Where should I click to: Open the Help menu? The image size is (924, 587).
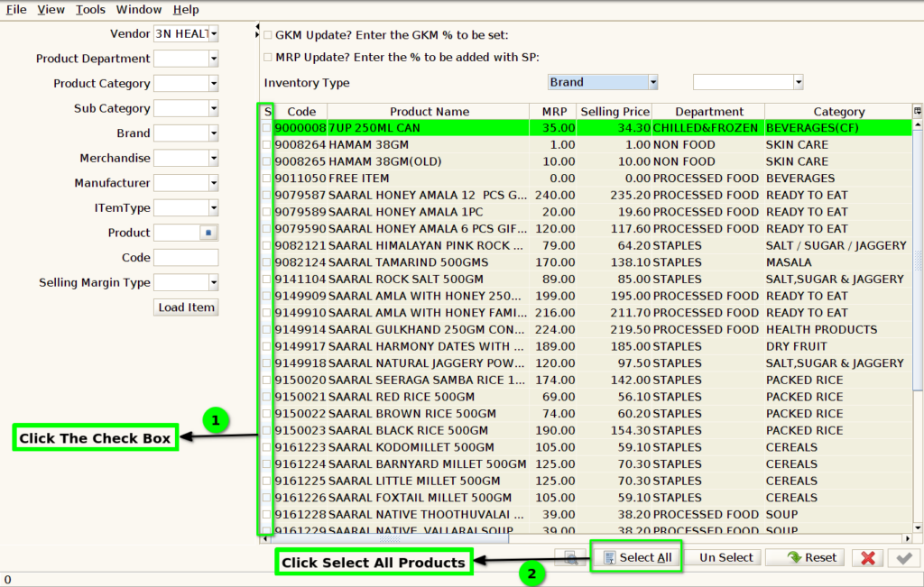coord(186,9)
